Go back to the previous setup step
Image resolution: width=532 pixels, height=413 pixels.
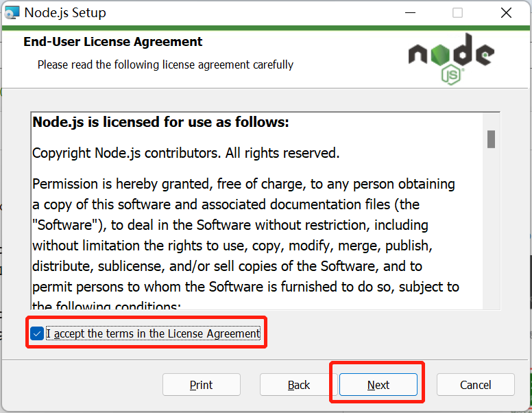[x=299, y=385]
